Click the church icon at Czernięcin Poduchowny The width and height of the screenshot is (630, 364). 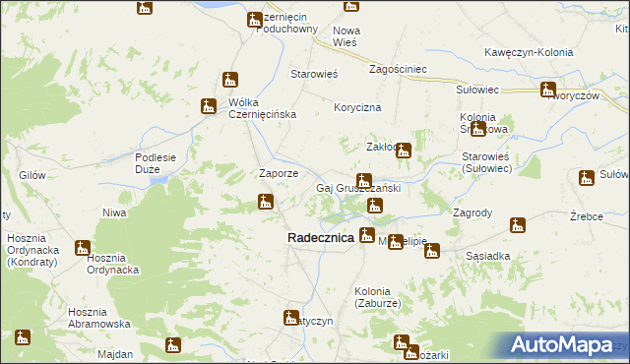[x=255, y=20]
